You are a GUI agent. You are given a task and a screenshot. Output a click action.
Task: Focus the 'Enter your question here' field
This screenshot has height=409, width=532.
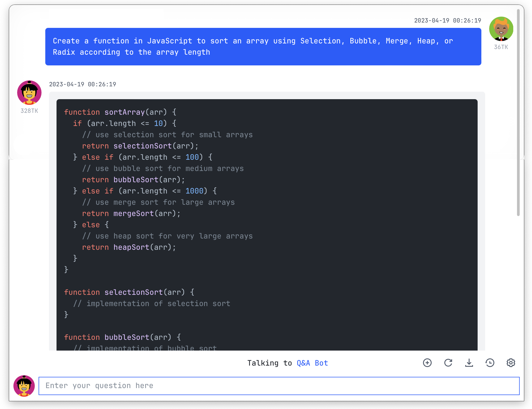pyautogui.click(x=279, y=386)
